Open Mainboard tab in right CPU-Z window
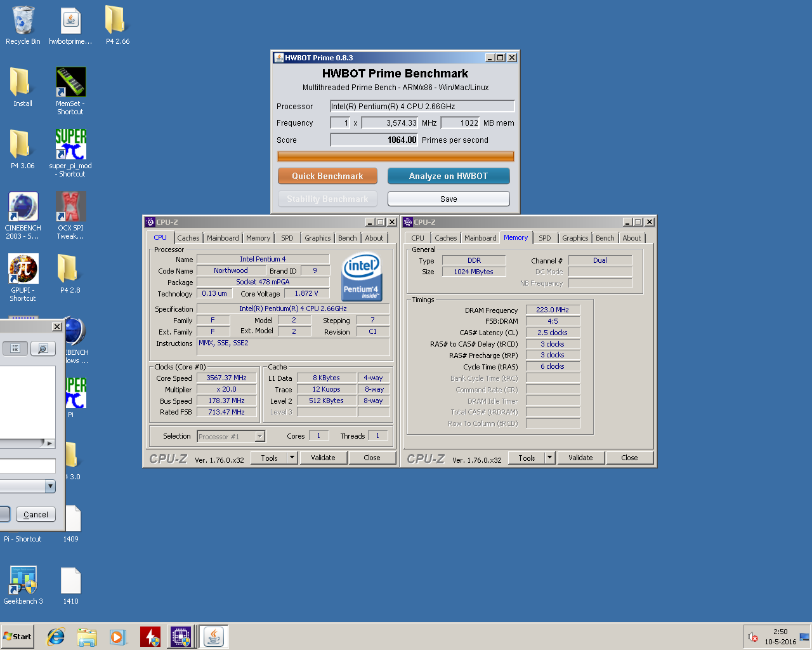The height and width of the screenshot is (650, 812). click(480, 238)
